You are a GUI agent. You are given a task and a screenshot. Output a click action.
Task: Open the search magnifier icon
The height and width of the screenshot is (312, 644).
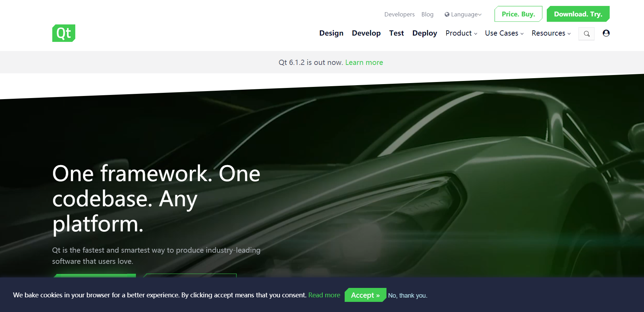pos(586,34)
